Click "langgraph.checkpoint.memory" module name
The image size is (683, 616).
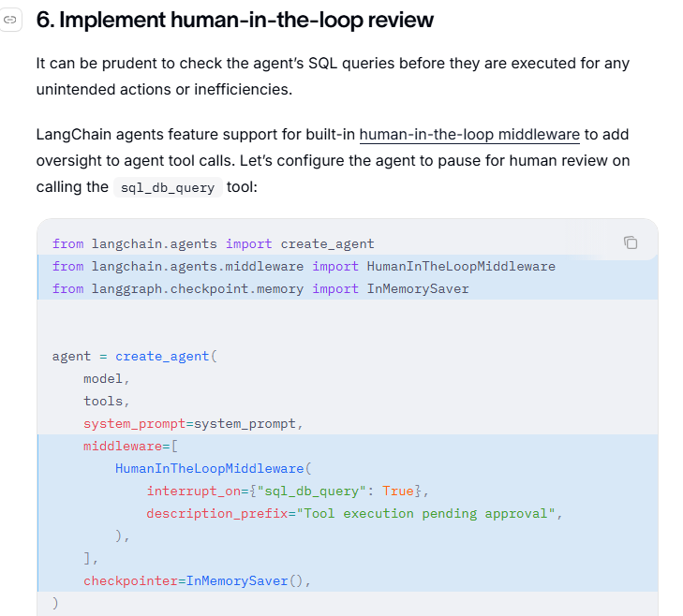(x=198, y=288)
